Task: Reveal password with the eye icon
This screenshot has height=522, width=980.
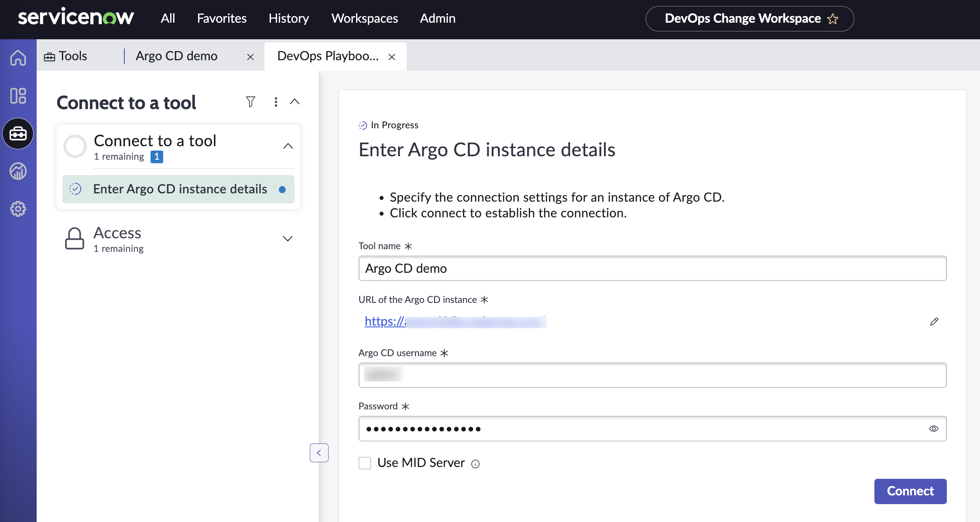Action: coord(933,429)
